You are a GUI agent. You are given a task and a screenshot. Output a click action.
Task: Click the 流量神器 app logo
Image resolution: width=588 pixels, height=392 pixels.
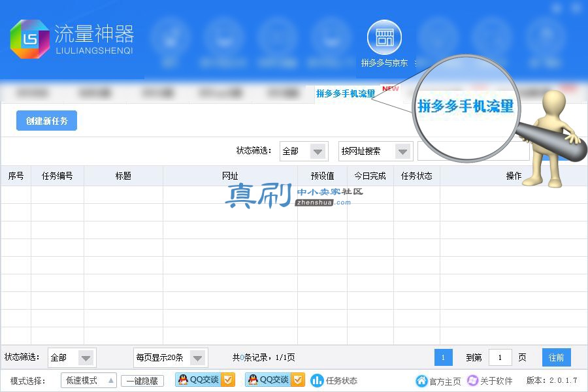point(30,39)
